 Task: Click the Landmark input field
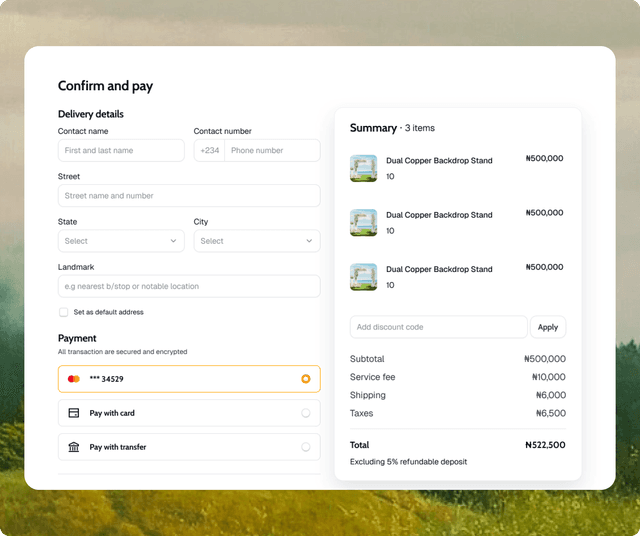point(189,287)
